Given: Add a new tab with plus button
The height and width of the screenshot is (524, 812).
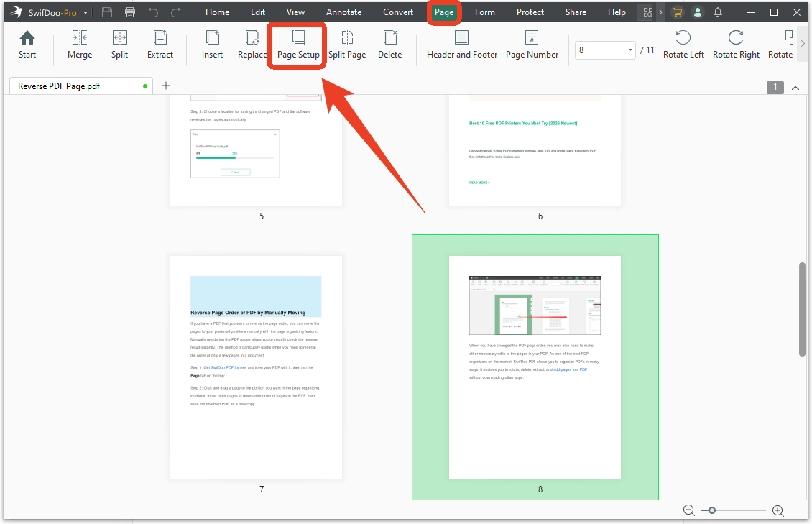Looking at the screenshot, I should (x=166, y=86).
